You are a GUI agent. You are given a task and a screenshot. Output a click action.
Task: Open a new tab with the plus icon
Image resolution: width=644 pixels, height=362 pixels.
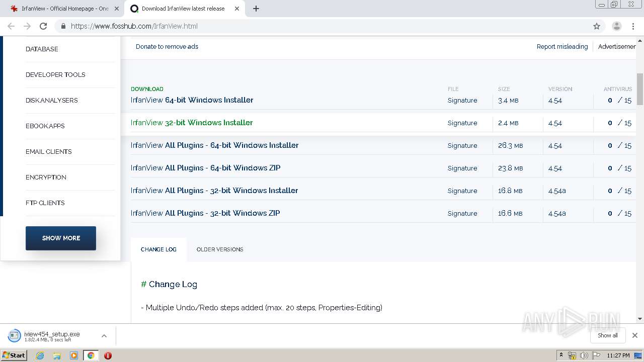click(x=256, y=9)
